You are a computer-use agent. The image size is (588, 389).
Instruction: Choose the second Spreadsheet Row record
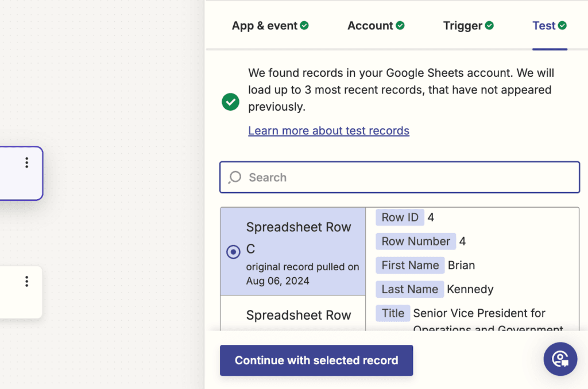[298, 315]
